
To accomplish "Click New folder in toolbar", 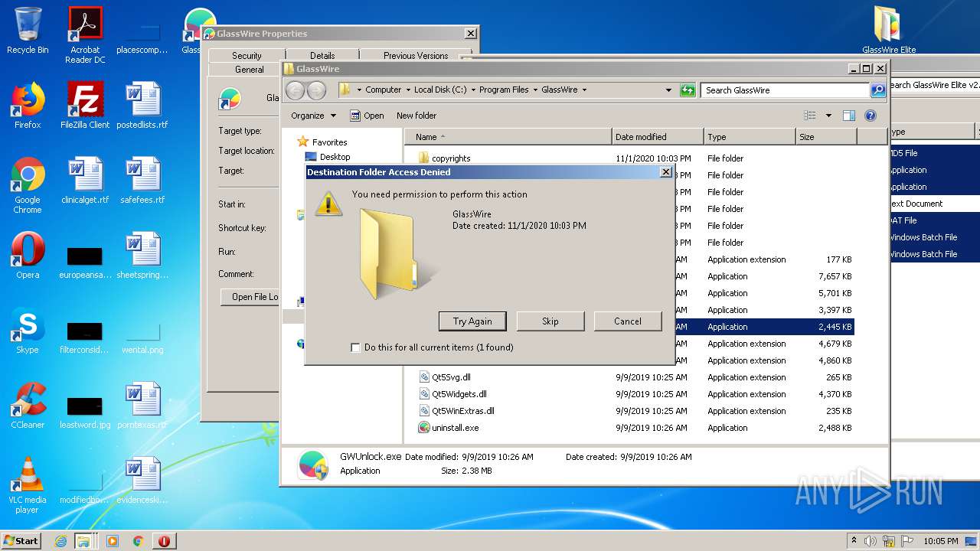I will 416,116.
